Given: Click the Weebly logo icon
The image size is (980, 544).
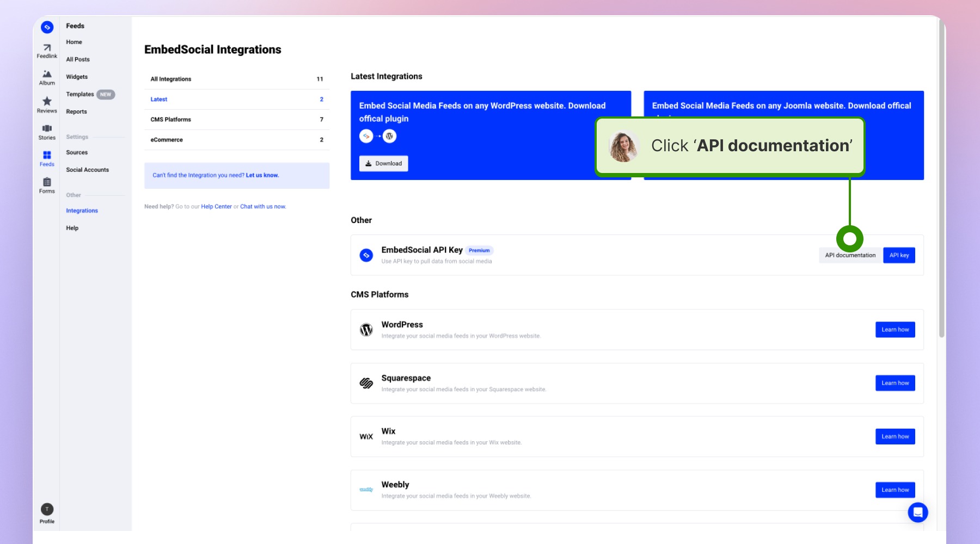Looking at the screenshot, I should point(366,490).
